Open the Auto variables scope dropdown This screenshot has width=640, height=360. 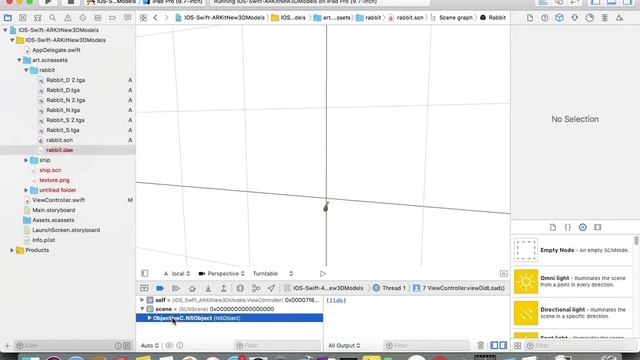150,346
